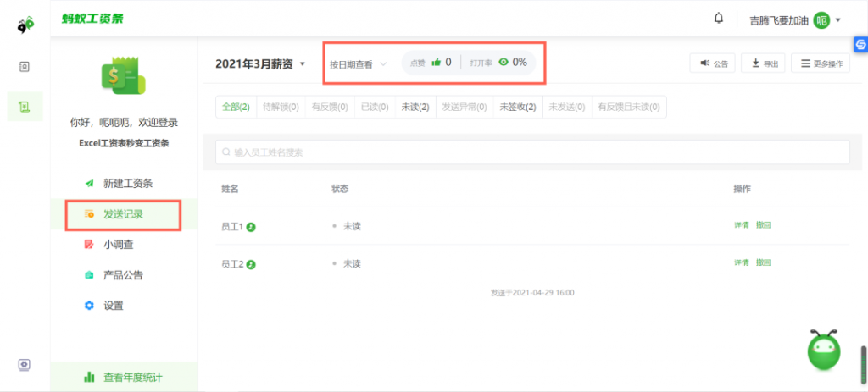Select the 全部(2) filter tab

pos(236,107)
